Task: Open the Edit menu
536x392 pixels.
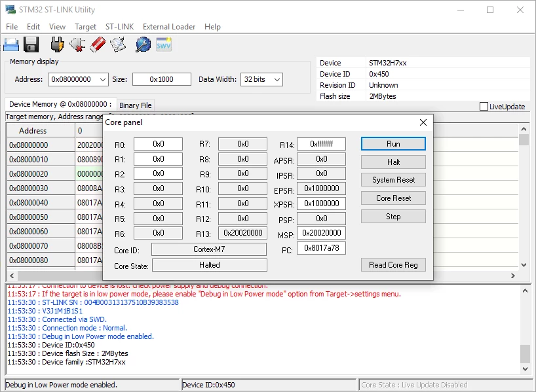Action: (33, 27)
